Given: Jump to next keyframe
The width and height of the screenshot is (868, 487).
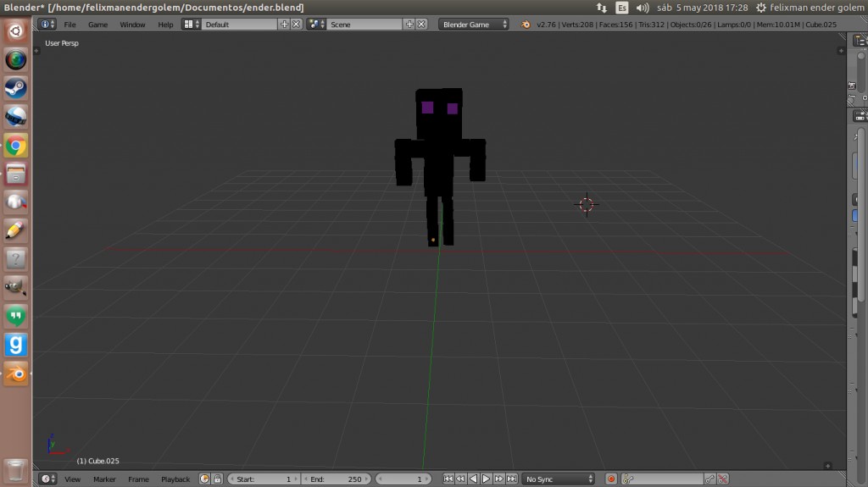Looking at the screenshot, I should (498, 479).
